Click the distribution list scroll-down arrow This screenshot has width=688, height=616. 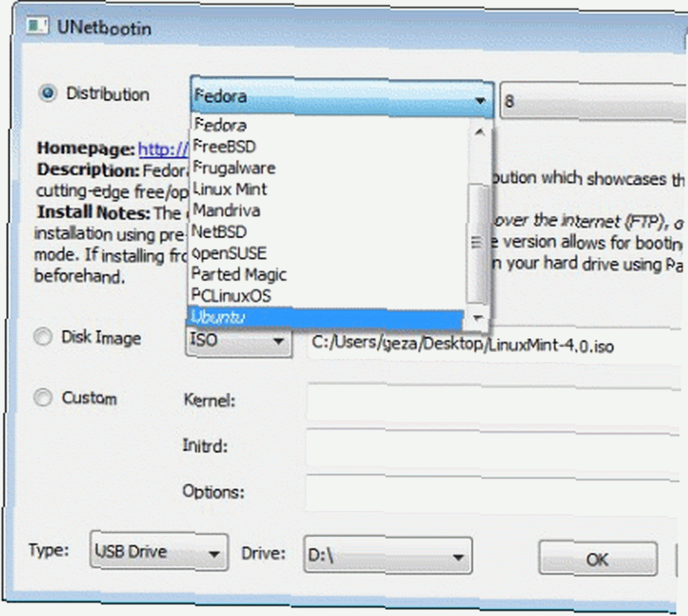pyautogui.click(x=478, y=316)
